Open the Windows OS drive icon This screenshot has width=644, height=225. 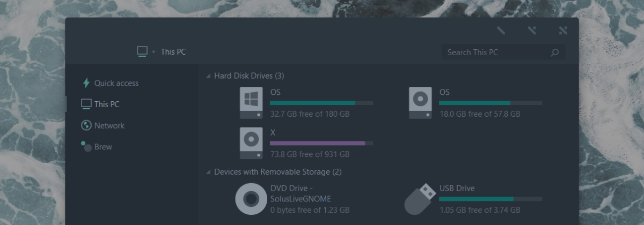[251, 103]
